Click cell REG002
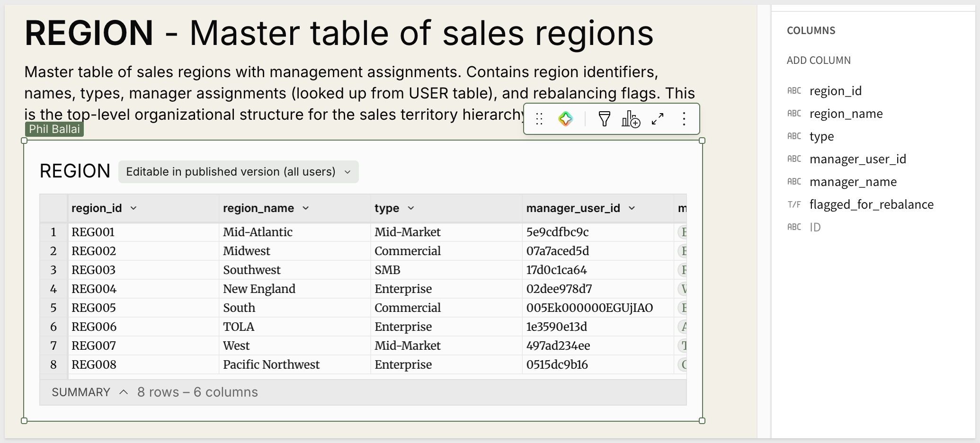The image size is (980, 443). 143,251
